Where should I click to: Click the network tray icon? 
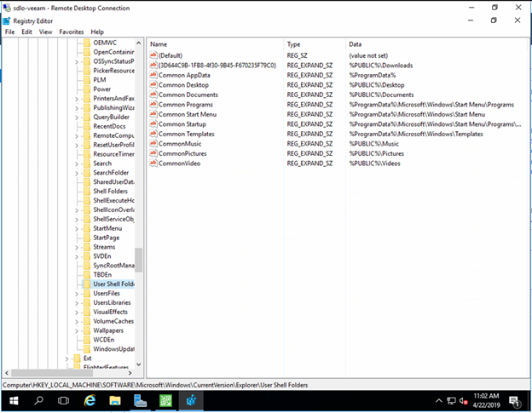click(x=451, y=401)
